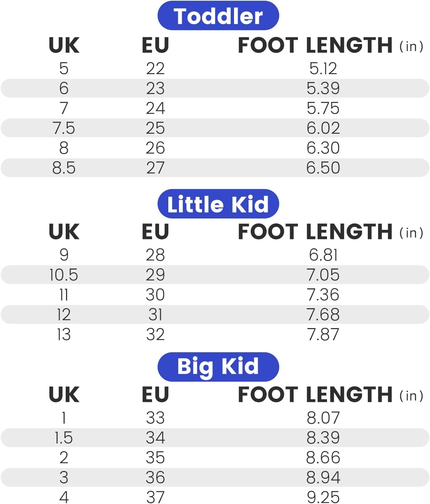Click the blue Toddler section badge
Viewport: 430px width, 504px height.
tap(218, 16)
